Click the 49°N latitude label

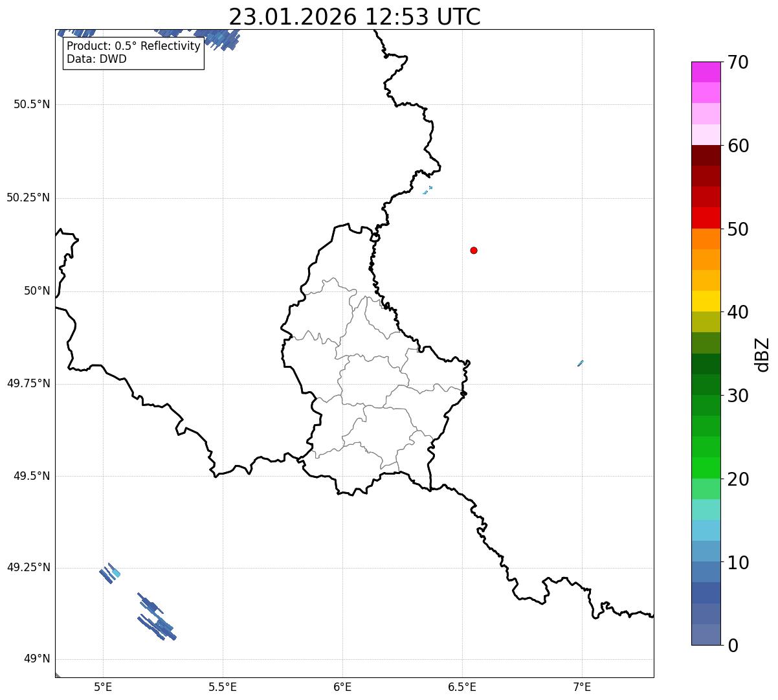(37, 659)
